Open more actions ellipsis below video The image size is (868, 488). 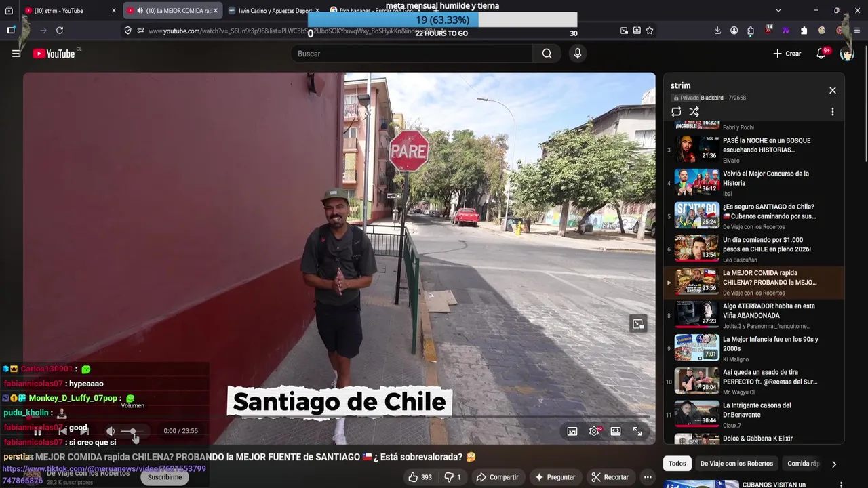click(648, 477)
